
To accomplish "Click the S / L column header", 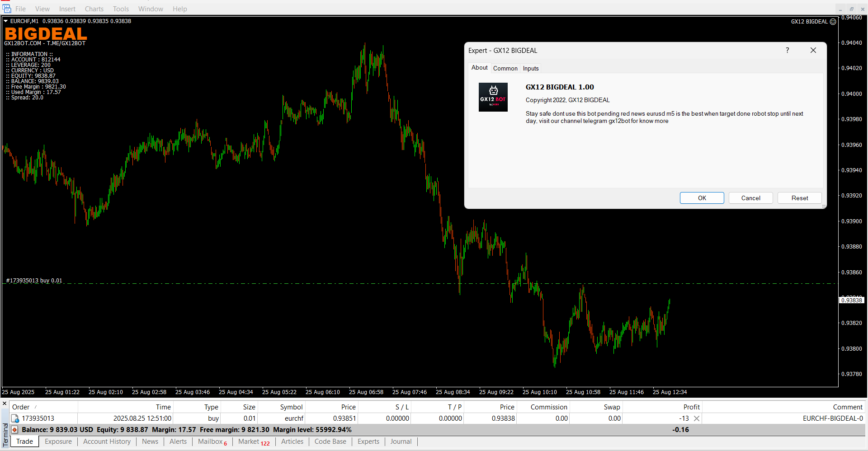I will (385, 407).
